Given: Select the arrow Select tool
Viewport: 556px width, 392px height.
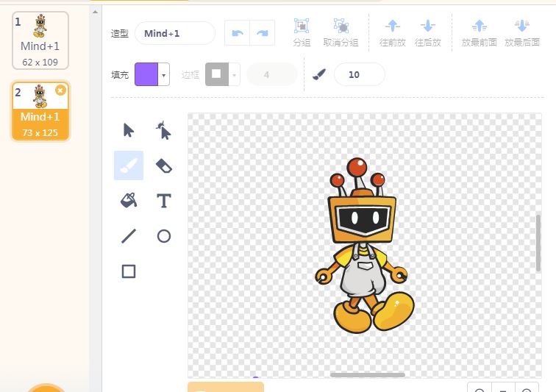Looking at the screenshot, I should point(129,130).
